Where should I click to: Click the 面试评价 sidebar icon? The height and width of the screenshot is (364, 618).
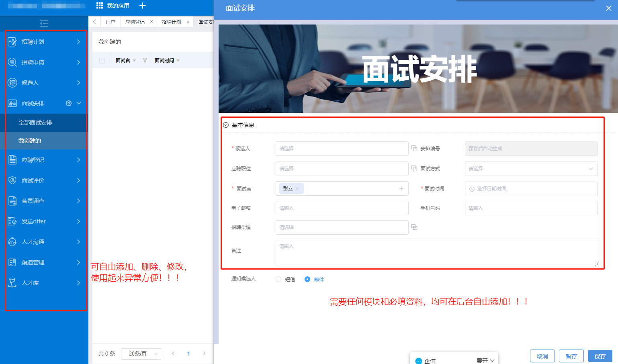pyautogui.click(x=12, y=180)
